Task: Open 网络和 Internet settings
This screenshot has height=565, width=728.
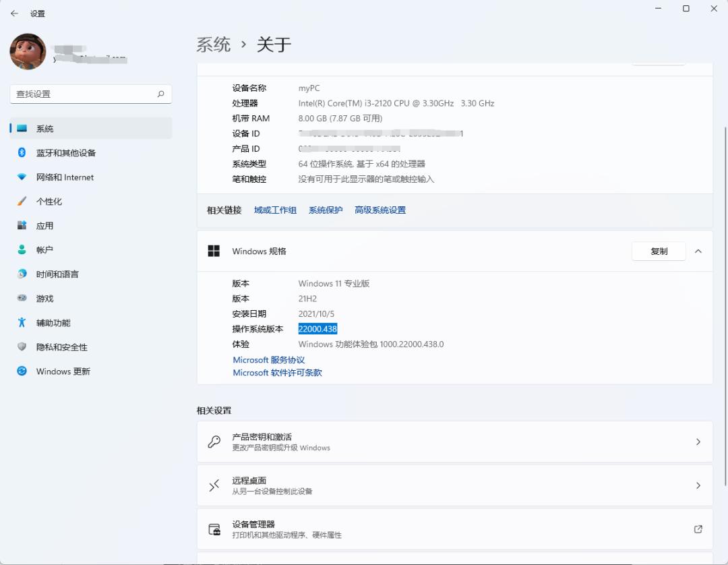Action: tap(91, 177)
